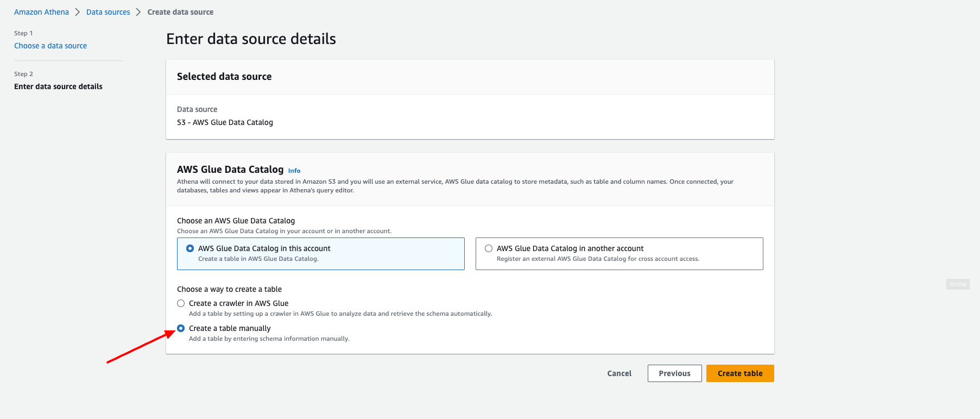Click the faint Arrow label on the right
Screen dimensions: 980x419
pos(958,284)
